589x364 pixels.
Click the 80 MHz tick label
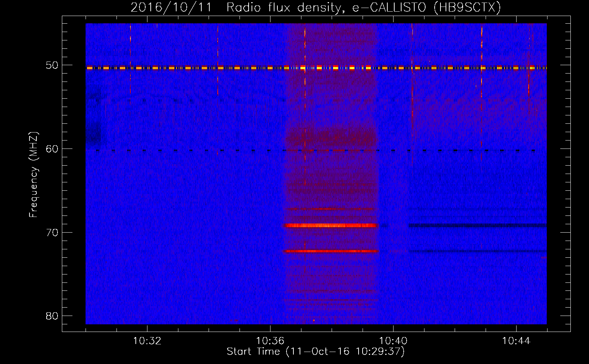52,316
